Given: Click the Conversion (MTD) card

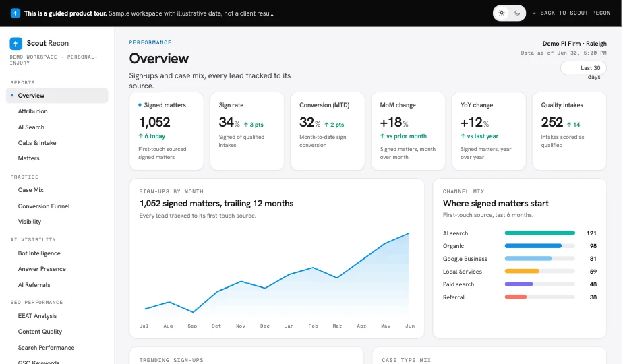Looking at the screenshot, I should point(328,131).
